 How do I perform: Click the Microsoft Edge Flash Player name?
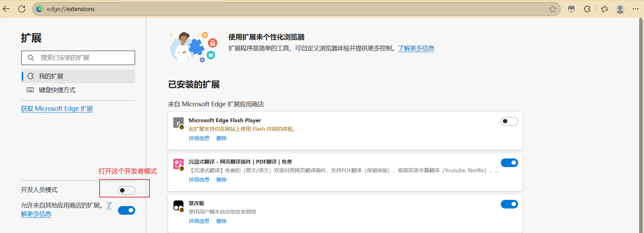[225, 120]
